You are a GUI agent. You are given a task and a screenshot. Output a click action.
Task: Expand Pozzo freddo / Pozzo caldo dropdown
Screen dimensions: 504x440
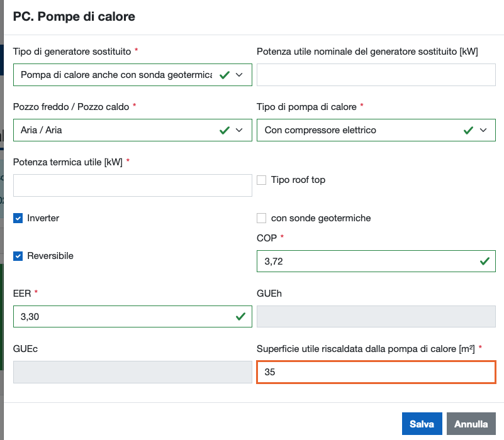click(x=239, y=130)
